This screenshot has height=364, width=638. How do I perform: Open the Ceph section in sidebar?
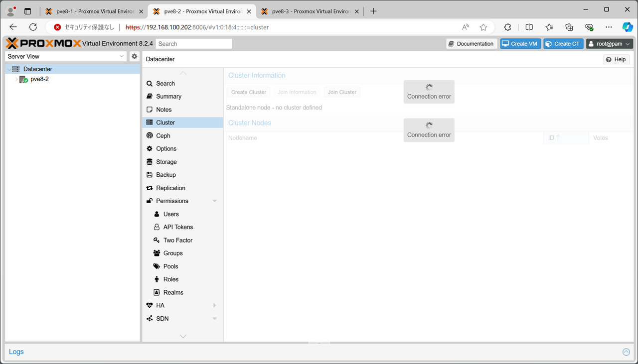(x=163, y=135)
